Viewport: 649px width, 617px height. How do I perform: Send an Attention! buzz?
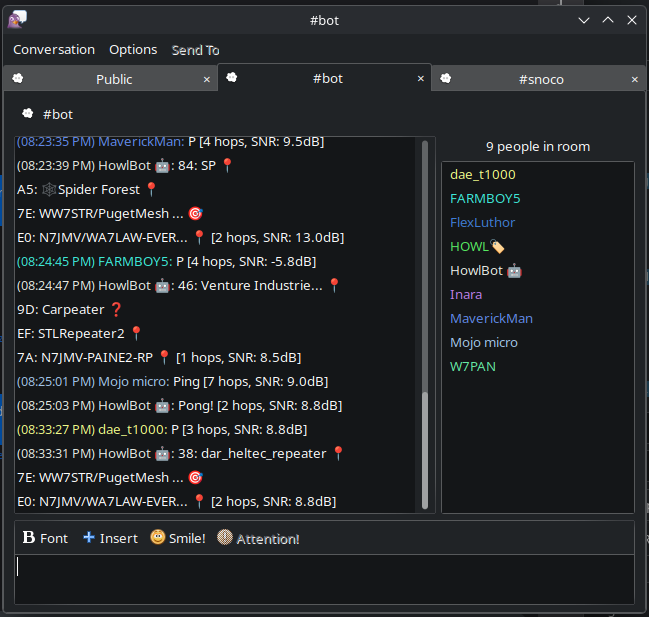258,538
